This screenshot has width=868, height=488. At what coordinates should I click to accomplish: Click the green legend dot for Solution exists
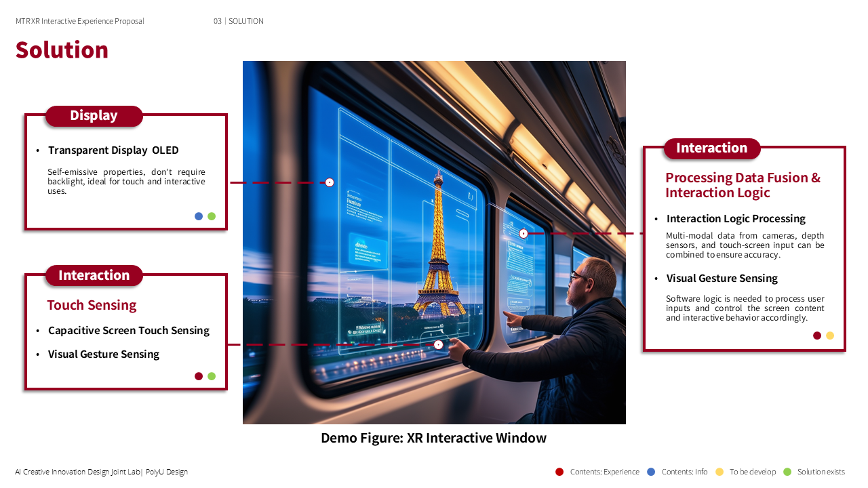coord(787,472)
